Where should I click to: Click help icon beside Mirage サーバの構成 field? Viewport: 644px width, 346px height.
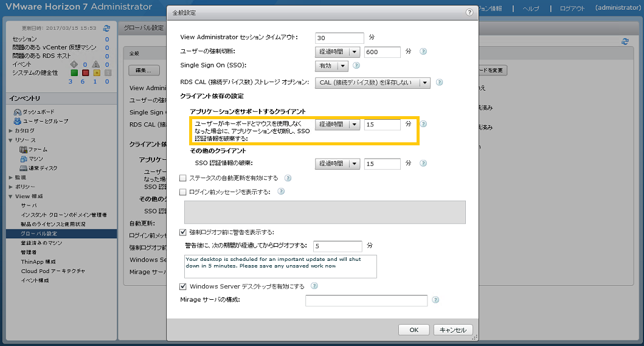(x=435, y=300)
